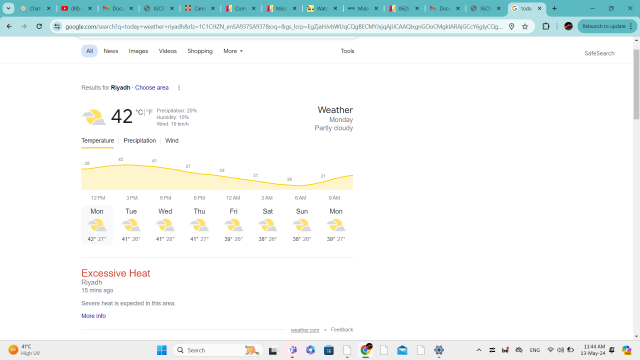This screenshot has height=360, width=640.
Task: Click the location pin icon in address bar
Action: pyautogui.click(x=511, y=27)
